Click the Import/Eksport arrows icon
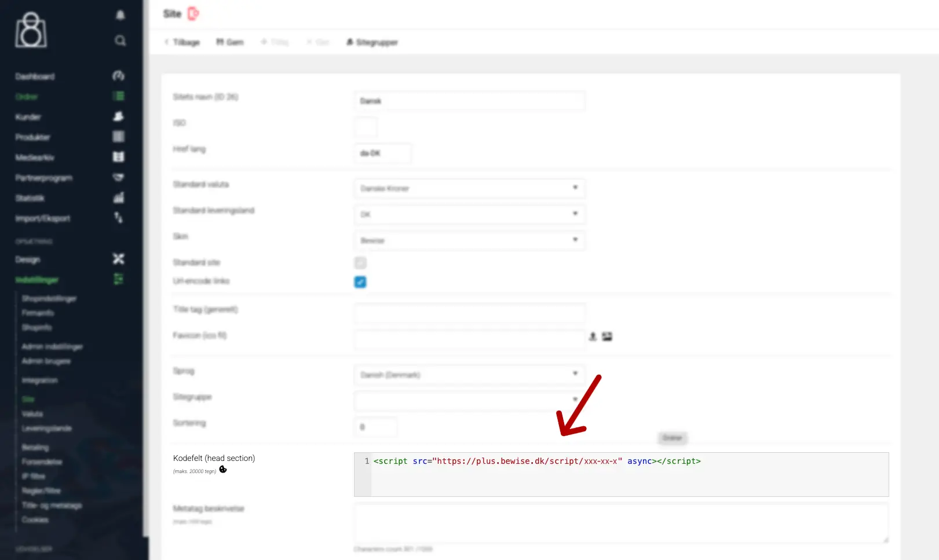The height and width of the screenshot is (560, 939). (119, 218)
